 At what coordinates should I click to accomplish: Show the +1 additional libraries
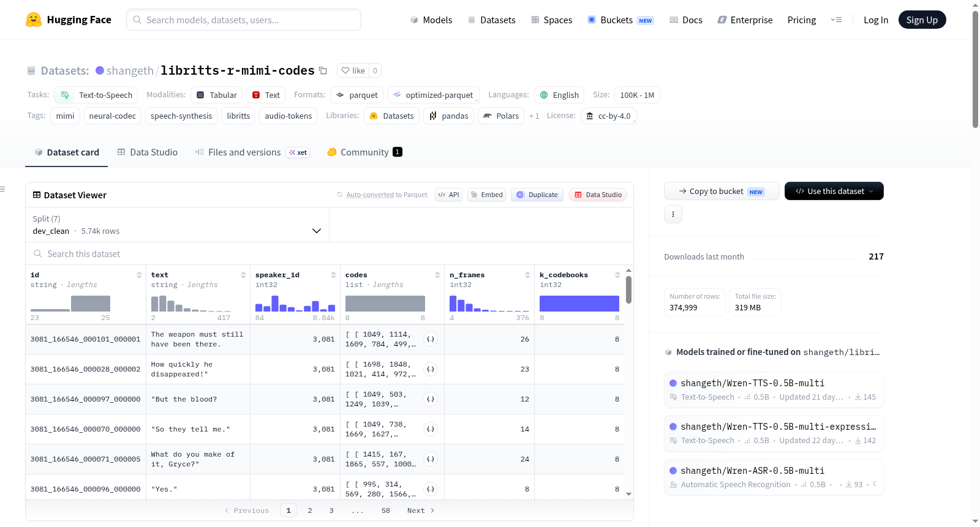pos(534,116)
